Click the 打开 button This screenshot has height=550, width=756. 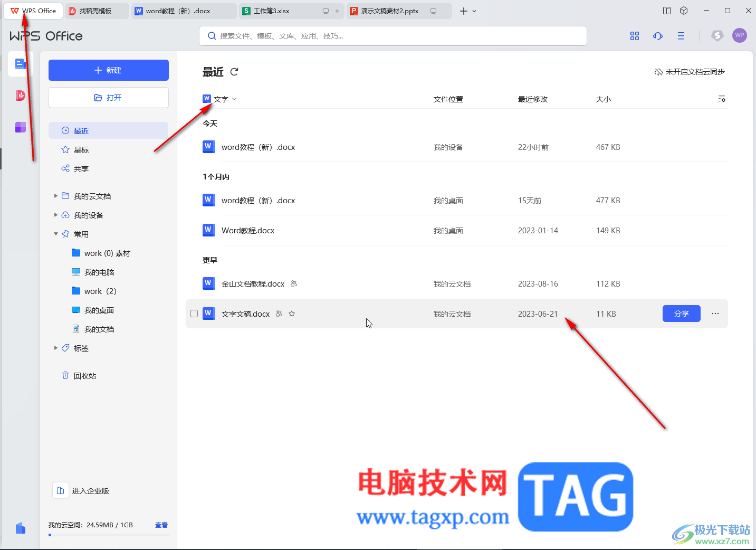pos(109,98)
